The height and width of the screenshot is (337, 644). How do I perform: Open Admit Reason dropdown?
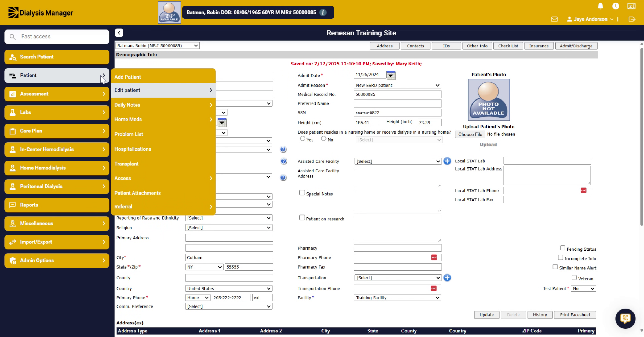397,85
